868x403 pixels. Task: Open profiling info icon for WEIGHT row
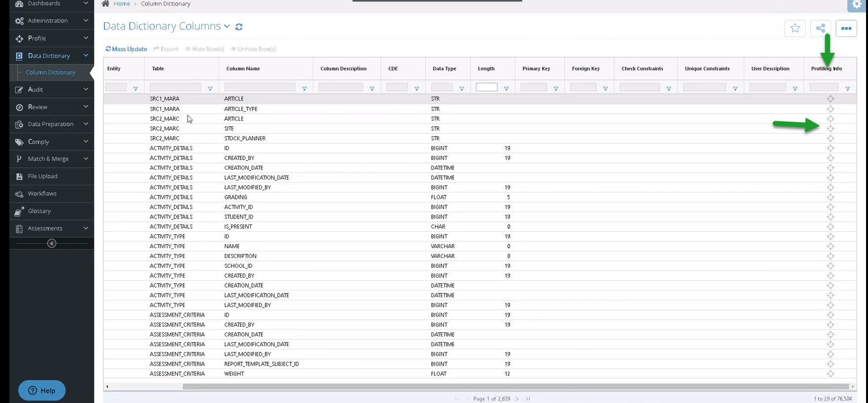830,373
